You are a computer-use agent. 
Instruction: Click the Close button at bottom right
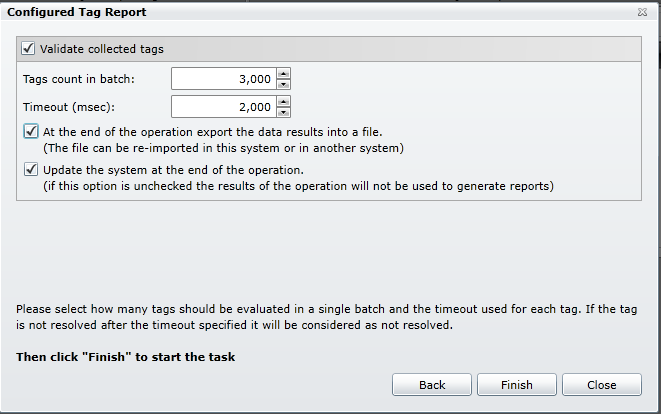601,385
